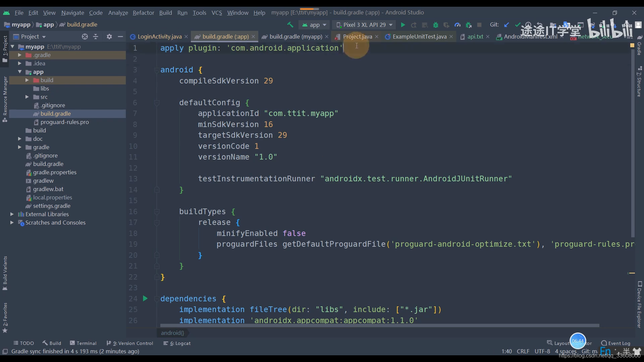
Task: Run the app with the green play button
Action: click(403, 25)
